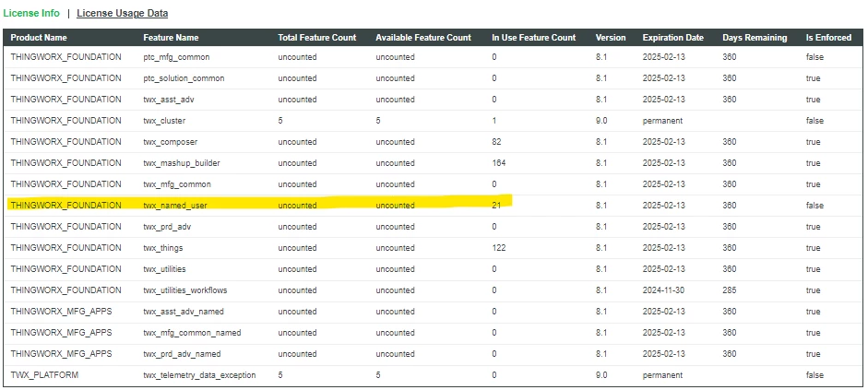The height and width of the screenshot is (390, 868).
Task: Click the Feature Name column header
Action: pyautogui.click(x=171, y=38)
